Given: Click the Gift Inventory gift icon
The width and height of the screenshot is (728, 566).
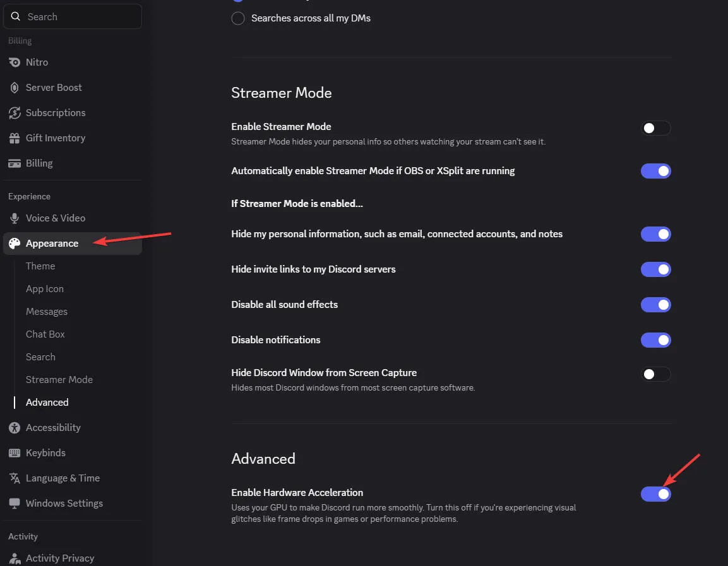Looking at the screenshot, I should pyautogui.click(x=15, y=138).
